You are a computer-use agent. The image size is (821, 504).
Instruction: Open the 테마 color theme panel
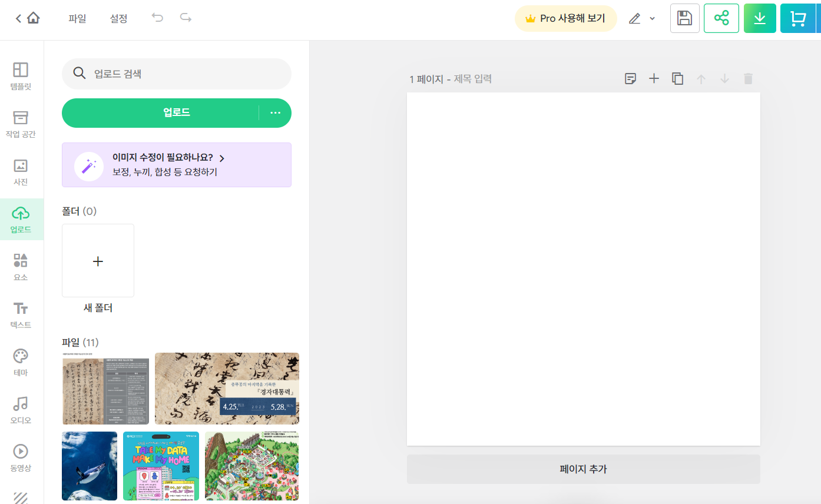(21, 360)
